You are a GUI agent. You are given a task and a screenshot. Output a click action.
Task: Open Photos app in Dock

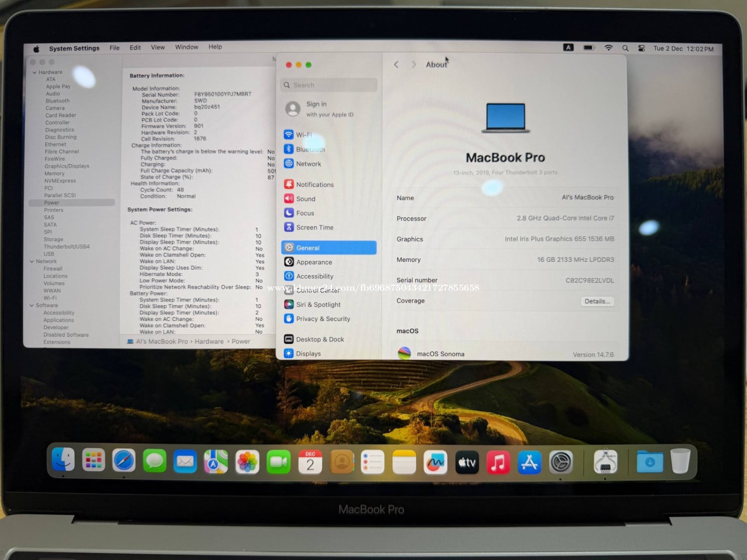coord(248,462)
